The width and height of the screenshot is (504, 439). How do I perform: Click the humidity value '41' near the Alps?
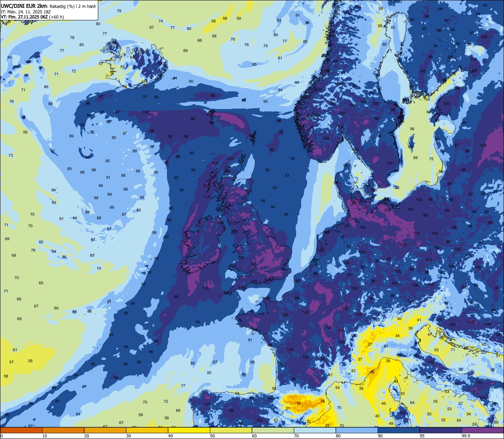pos(419,320)
